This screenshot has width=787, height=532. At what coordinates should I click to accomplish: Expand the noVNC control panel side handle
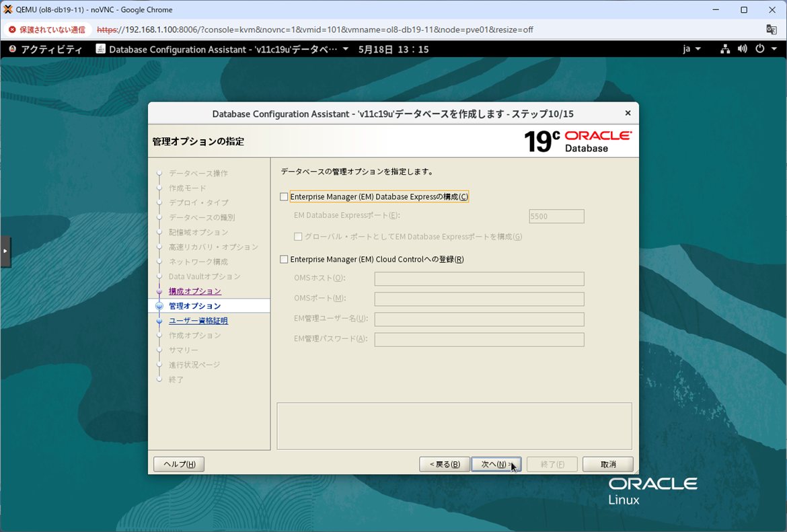[5, 251]
